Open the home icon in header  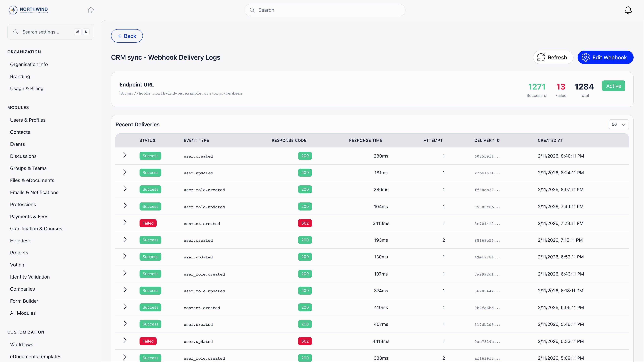(x=91, y=10)
